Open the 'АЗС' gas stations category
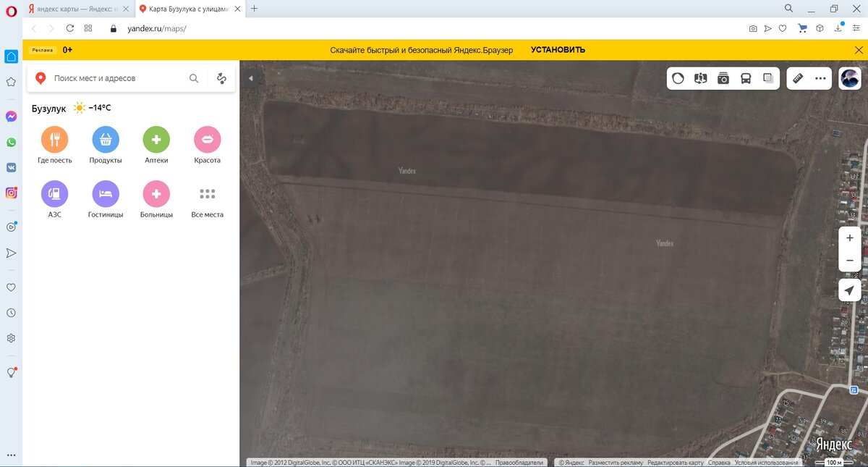The image size is (868, 467). pos(55,200)
